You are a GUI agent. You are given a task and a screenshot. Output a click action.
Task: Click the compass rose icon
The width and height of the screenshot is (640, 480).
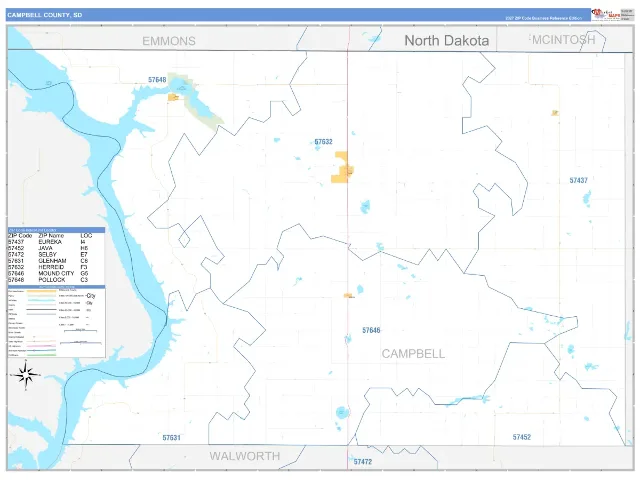[x=26, y=374]
